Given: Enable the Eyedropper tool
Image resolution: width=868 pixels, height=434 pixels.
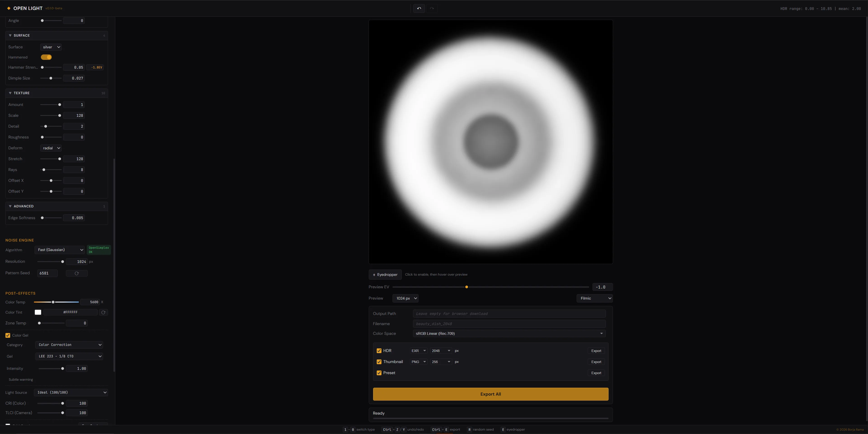Looking at the screenshot, I should 385,274.
